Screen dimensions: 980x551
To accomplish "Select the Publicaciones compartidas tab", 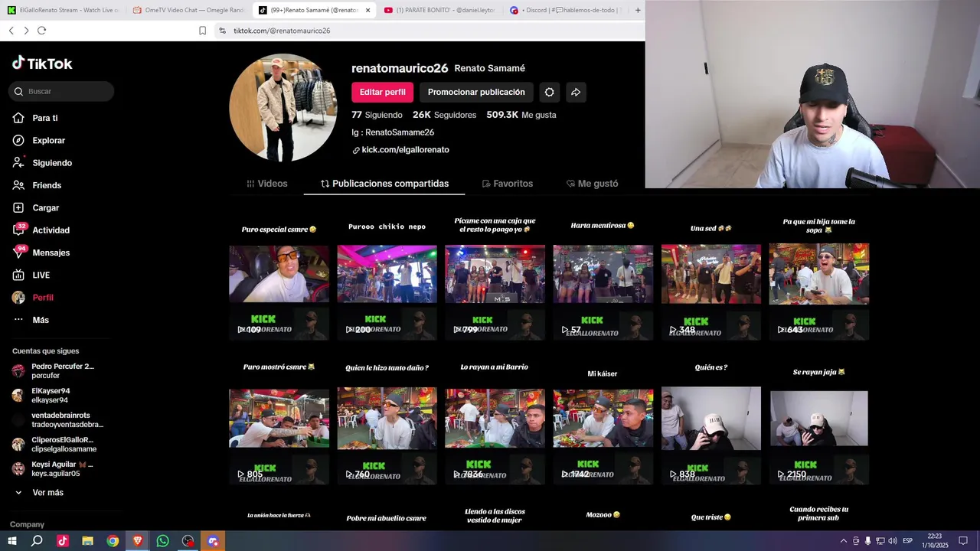I will [x=384, y=184].
